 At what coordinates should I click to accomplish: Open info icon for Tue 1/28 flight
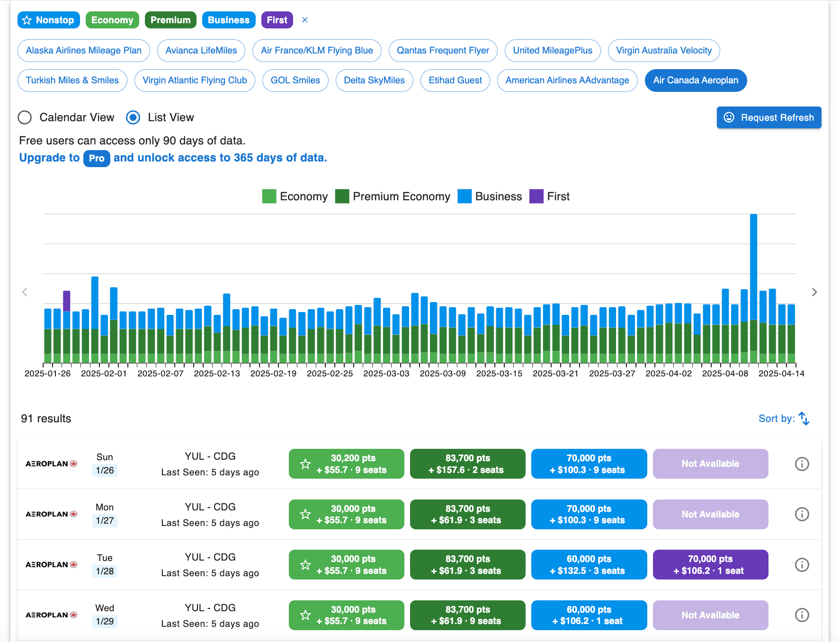802,565
